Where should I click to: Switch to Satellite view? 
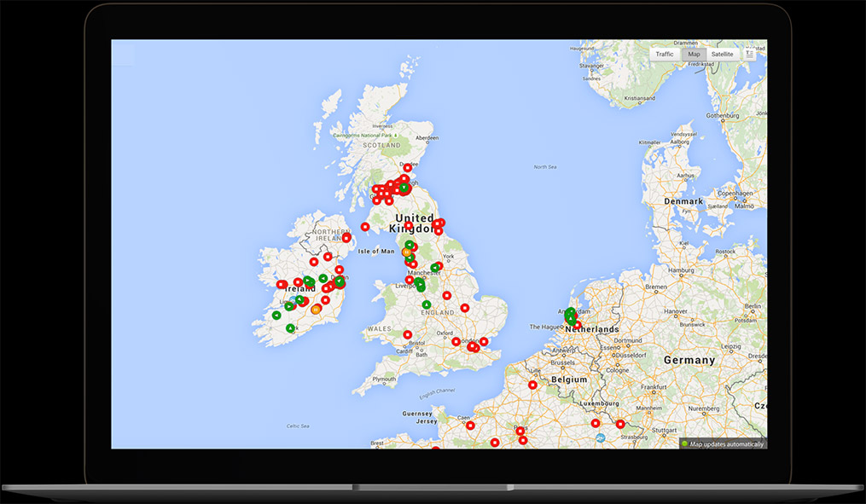click(x=722, y=54)
